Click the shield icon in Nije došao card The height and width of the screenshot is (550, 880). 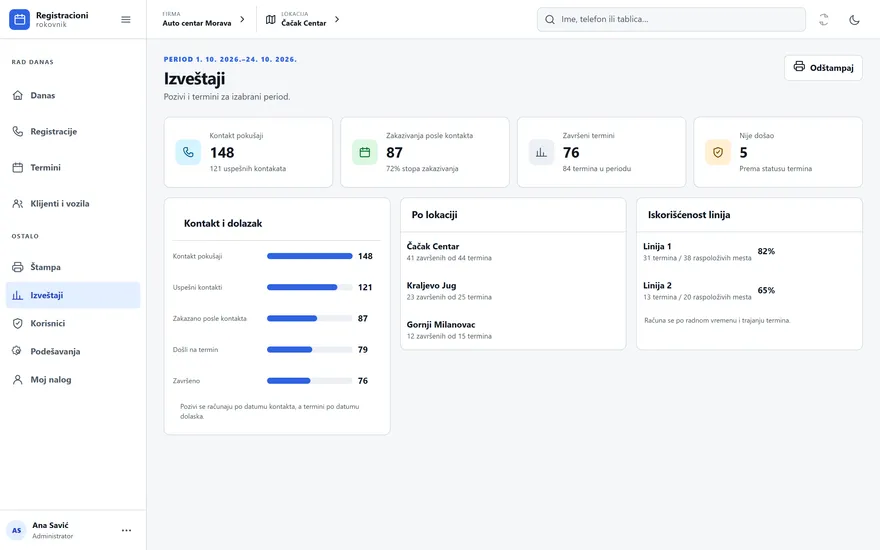click(x=718, y=152)
